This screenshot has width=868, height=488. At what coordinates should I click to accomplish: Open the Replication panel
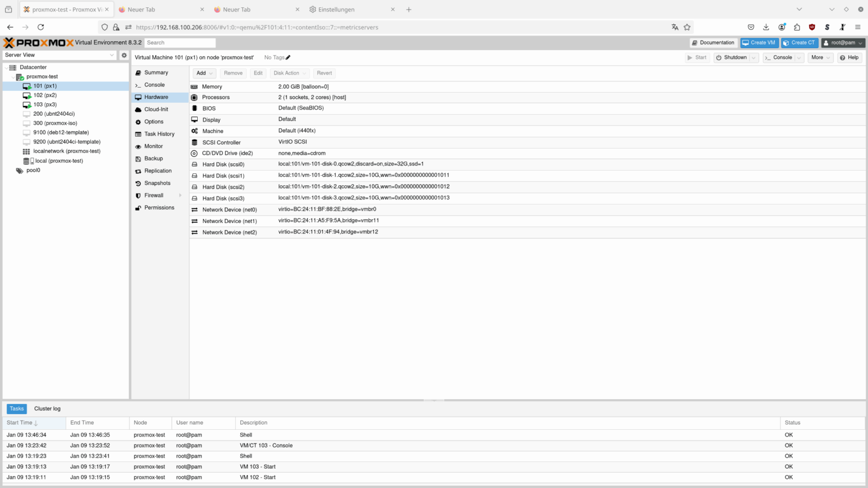(160, 171)
